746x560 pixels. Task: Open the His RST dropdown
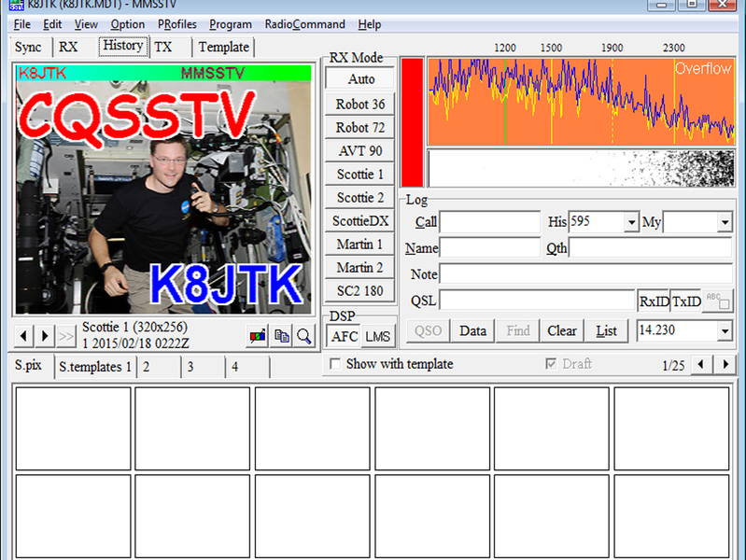[x=631, y=222]
